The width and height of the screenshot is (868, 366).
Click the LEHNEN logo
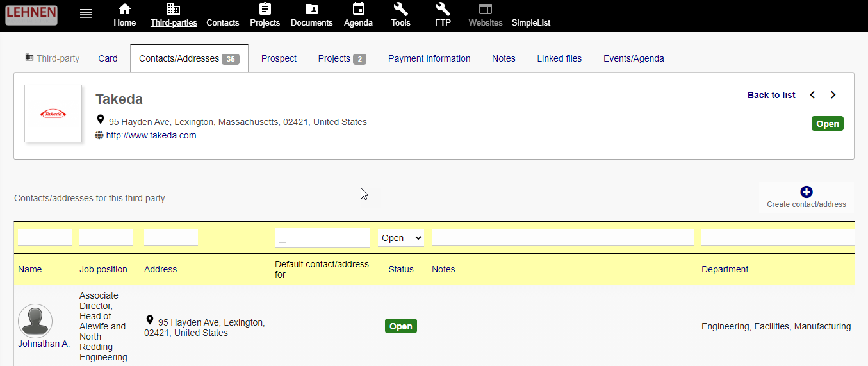[31, 15]
